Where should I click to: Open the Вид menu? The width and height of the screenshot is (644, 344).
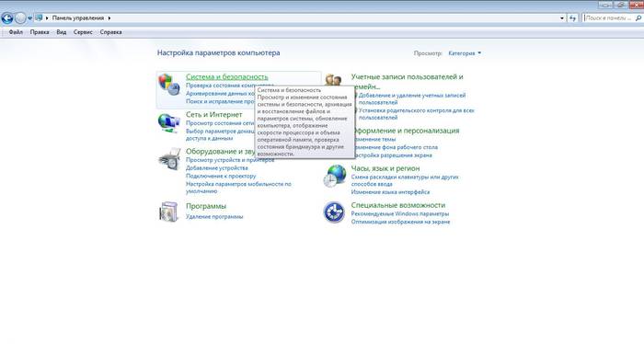point(62,32)
